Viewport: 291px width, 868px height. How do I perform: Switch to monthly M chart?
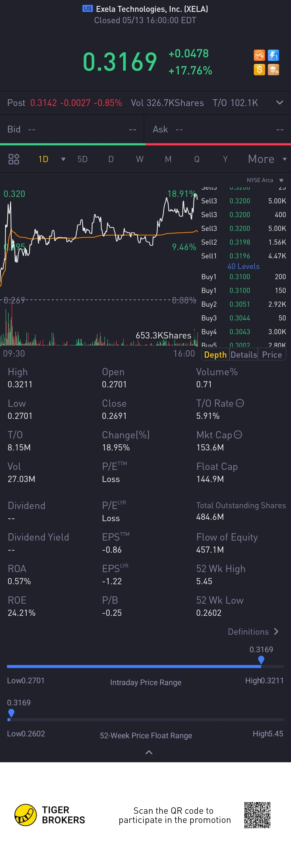pos(168,159)
